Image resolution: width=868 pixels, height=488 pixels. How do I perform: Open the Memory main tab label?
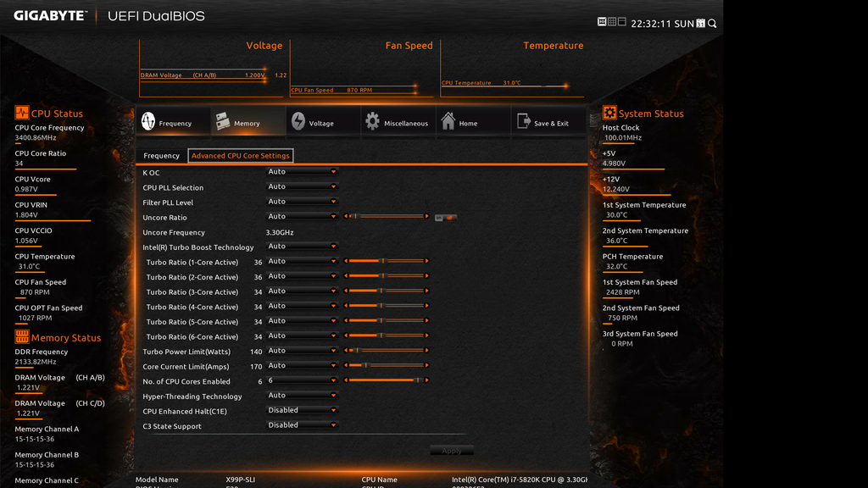coord(247,124)
